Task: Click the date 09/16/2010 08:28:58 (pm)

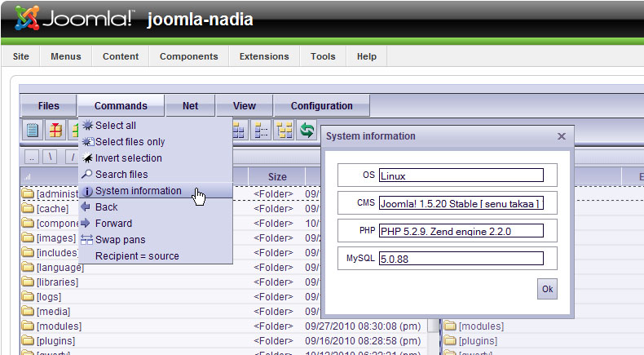Action: [x=363, y=341]
